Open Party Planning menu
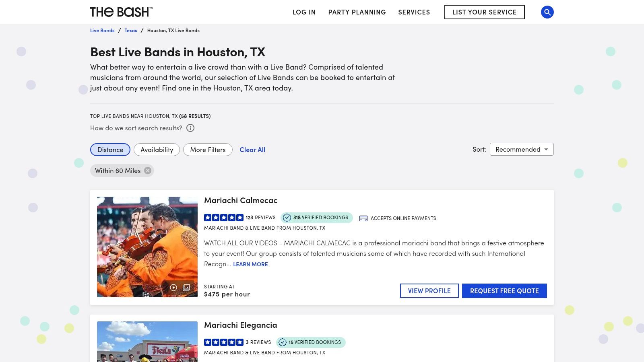Viewport: 644px width, 362px height. [357, 12]
